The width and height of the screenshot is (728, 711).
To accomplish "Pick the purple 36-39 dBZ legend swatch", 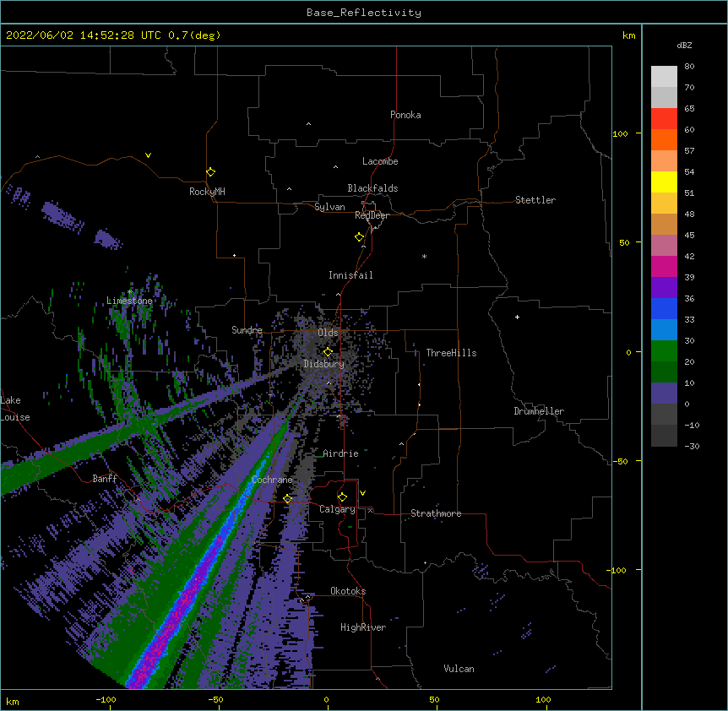I will click(x=664, y=288).
